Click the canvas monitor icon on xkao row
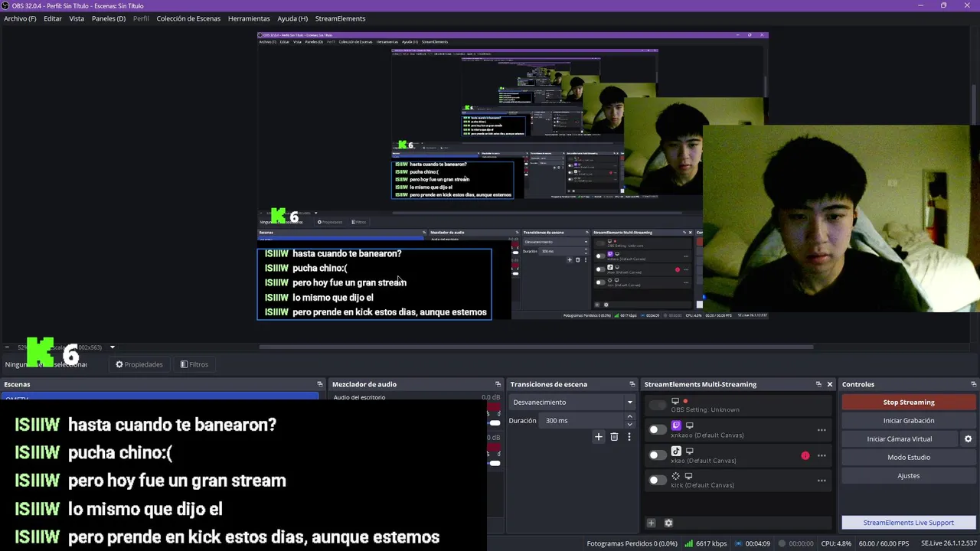The height and width of the screenshot is (551, 980). pos(690,452)
